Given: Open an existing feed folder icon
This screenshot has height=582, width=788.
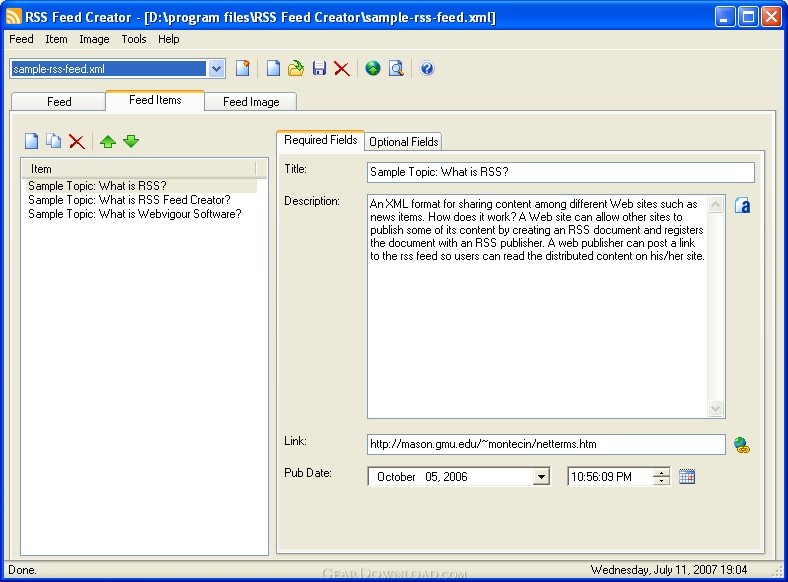Looking at the screenshot, I should (296, 68).
